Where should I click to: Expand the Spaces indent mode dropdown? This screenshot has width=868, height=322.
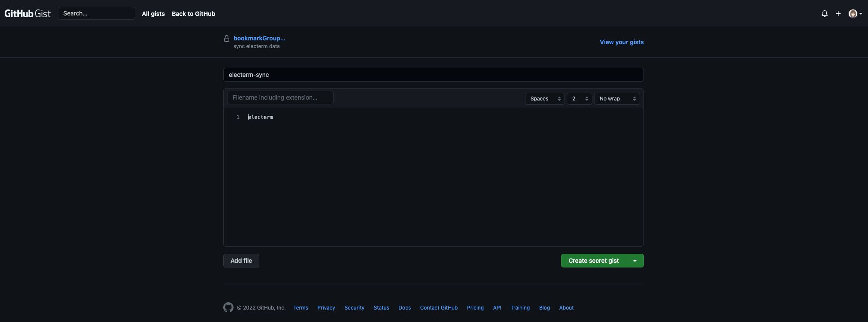pyautogui.click(x=545, y=99)
